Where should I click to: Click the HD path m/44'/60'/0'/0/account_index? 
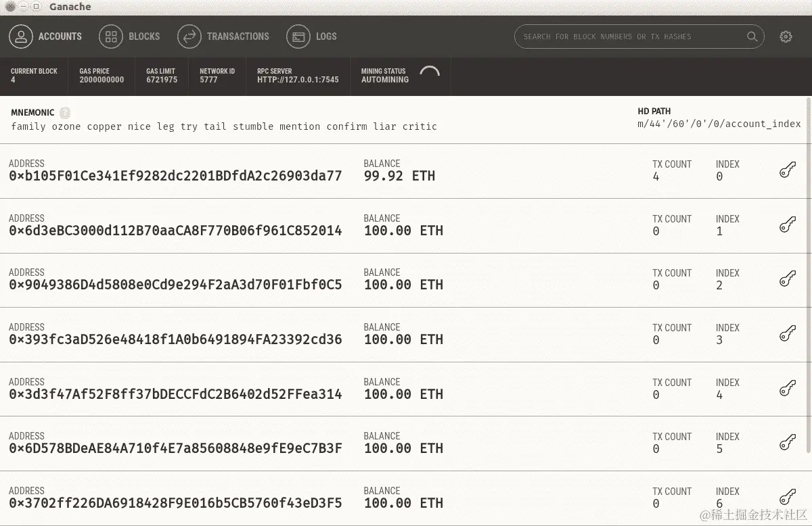(x=719, y=124)
